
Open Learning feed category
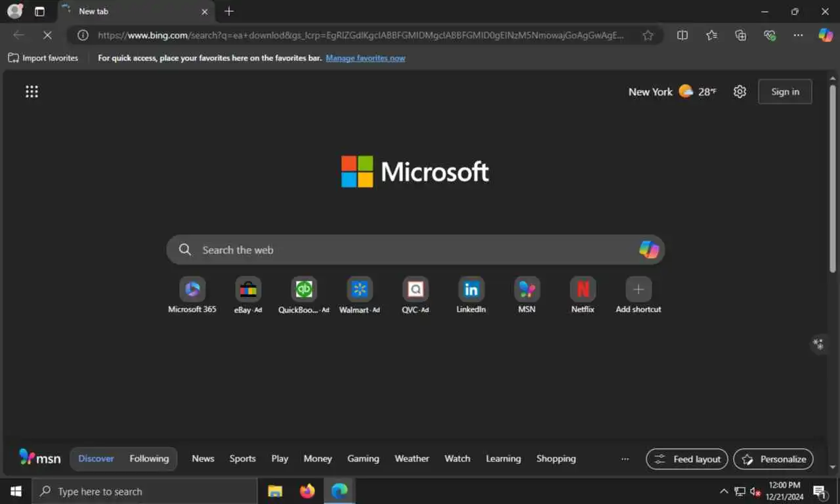coord(503,459)
